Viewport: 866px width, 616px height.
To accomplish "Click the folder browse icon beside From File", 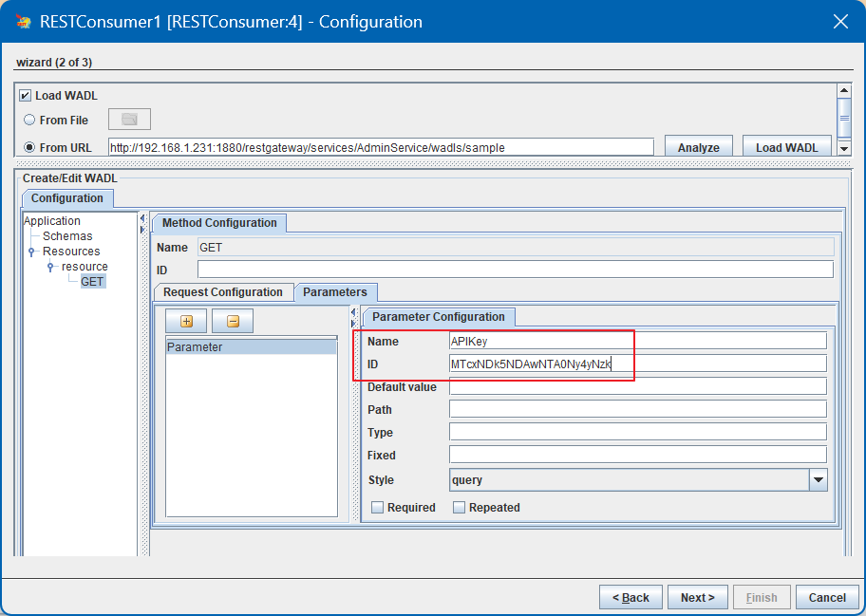I will coord(129,120).
